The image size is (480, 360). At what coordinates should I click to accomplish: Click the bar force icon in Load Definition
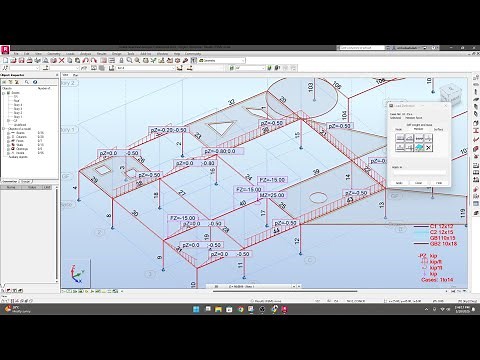point(428,138)
